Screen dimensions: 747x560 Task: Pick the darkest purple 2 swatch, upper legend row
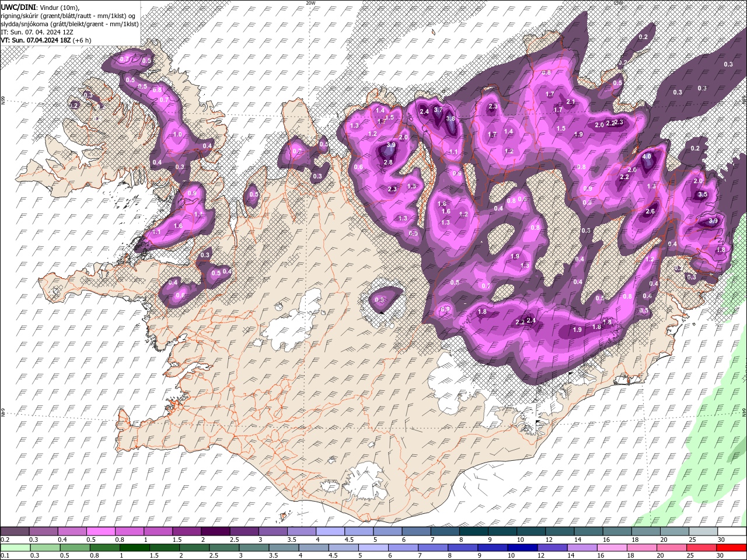pyautogui.click(x=215, y=531)
